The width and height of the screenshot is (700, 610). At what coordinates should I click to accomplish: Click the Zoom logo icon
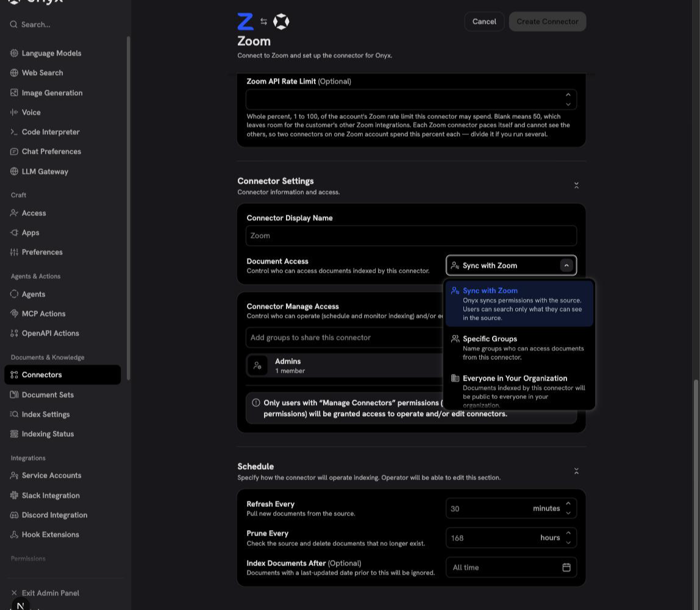(x=245, y=21)
